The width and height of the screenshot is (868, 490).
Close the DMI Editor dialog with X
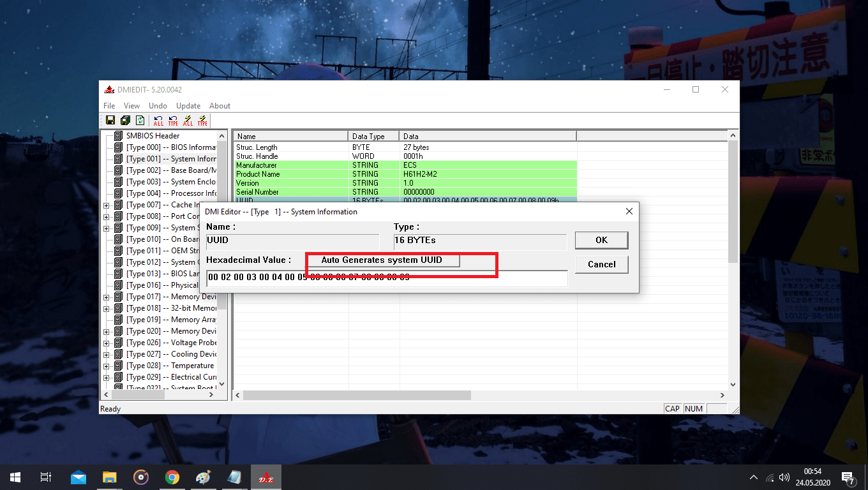[629, 211]
